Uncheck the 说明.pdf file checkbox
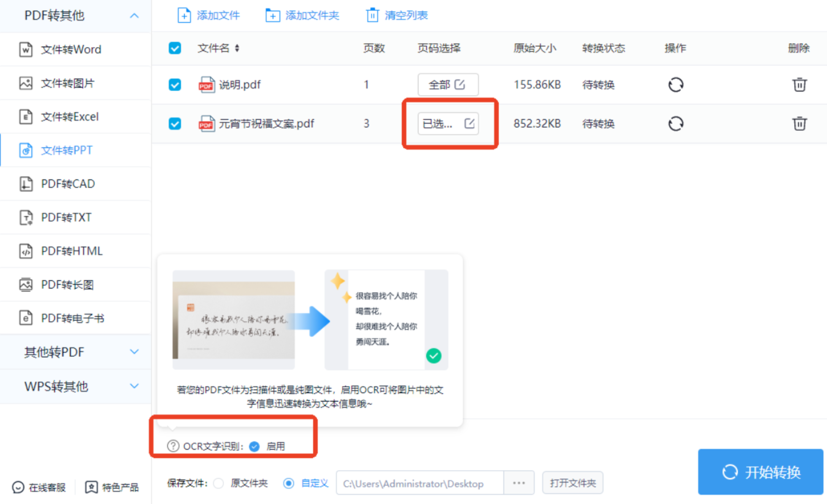 click(x=175, y=84)
